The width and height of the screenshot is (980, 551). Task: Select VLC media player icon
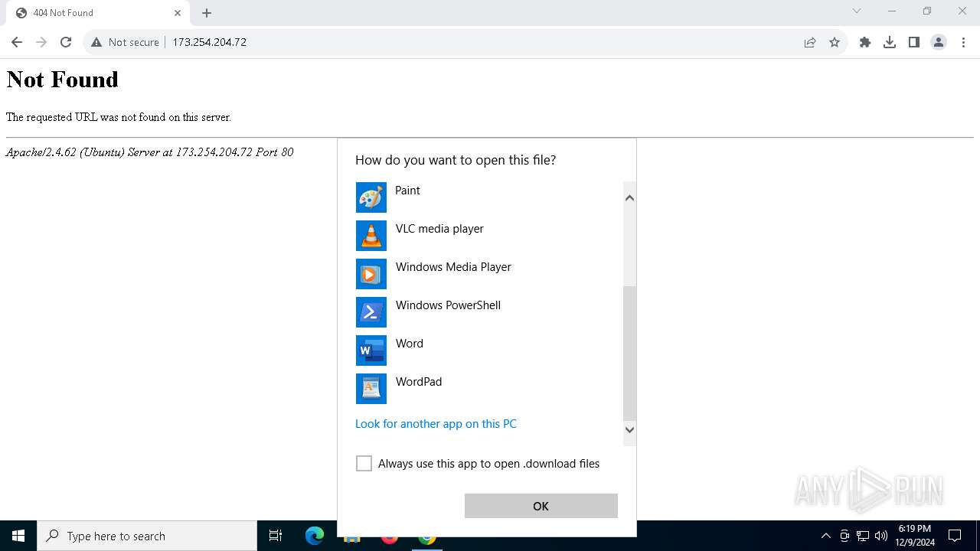tap(371, 236)
